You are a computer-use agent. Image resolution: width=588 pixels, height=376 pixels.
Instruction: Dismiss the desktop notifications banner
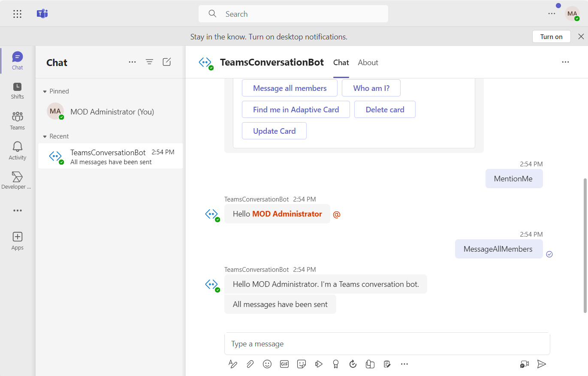[581, 36]
